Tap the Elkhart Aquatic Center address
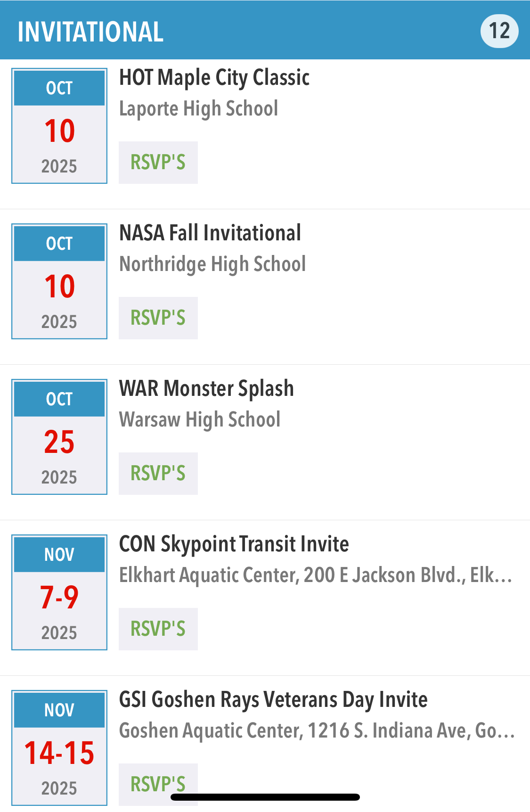Image resolution: width=530 pixels, height=812 pixels. pyautogui.click(x=316, y=575)
